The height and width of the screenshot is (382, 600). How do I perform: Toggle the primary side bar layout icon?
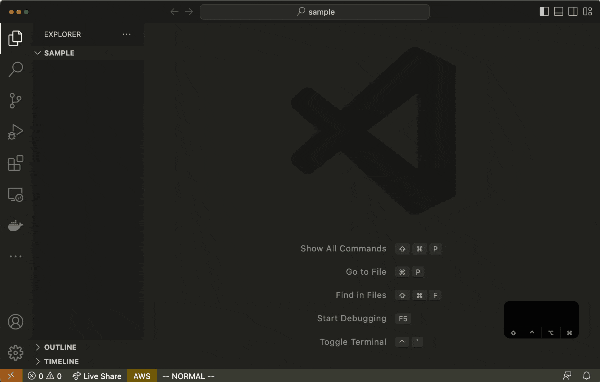[x=544, y=11]
